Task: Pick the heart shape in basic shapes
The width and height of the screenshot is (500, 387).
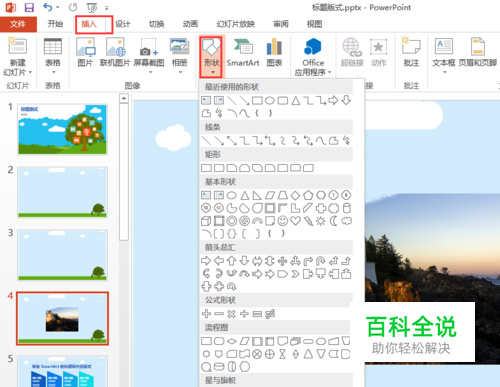Action: coord(295,221)
